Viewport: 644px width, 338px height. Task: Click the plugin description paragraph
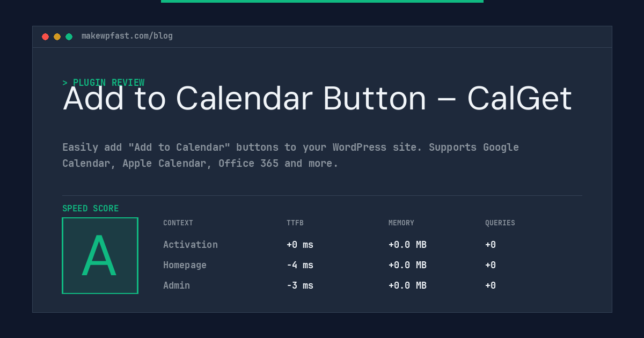click(x=291, y=155)
